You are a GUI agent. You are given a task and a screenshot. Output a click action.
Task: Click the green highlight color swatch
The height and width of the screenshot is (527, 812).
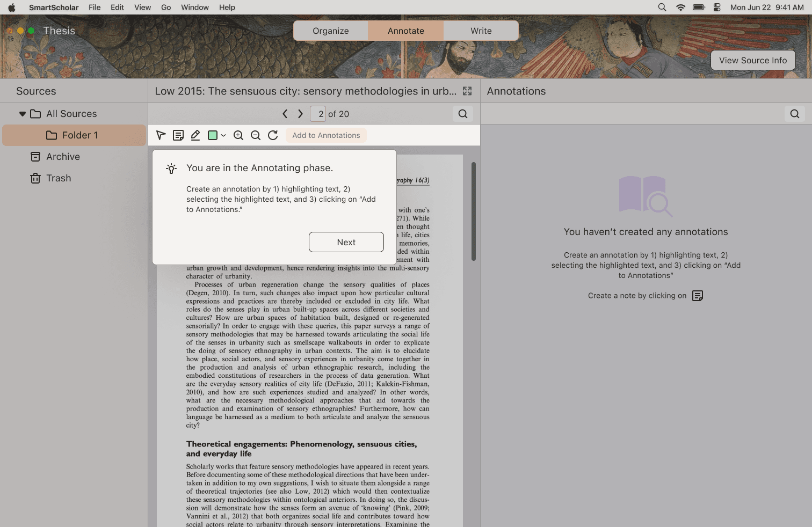click(213, 135)
